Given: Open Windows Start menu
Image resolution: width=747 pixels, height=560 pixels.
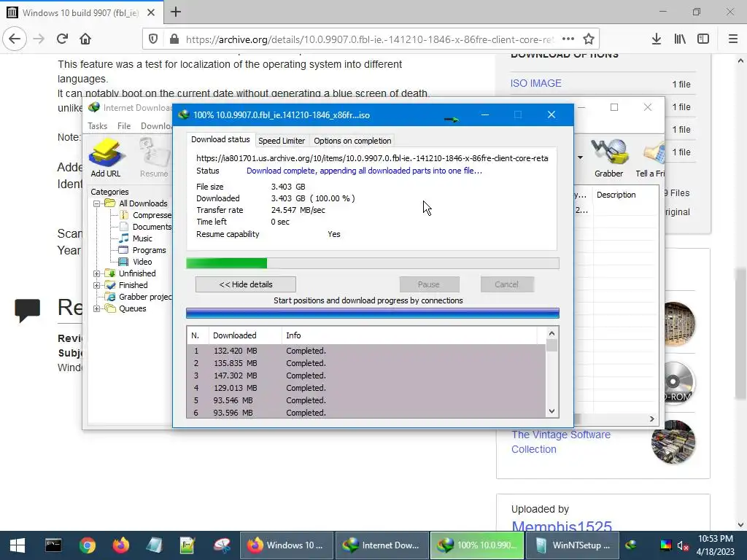Looking at the screenshot, I should tap(18, 545).
